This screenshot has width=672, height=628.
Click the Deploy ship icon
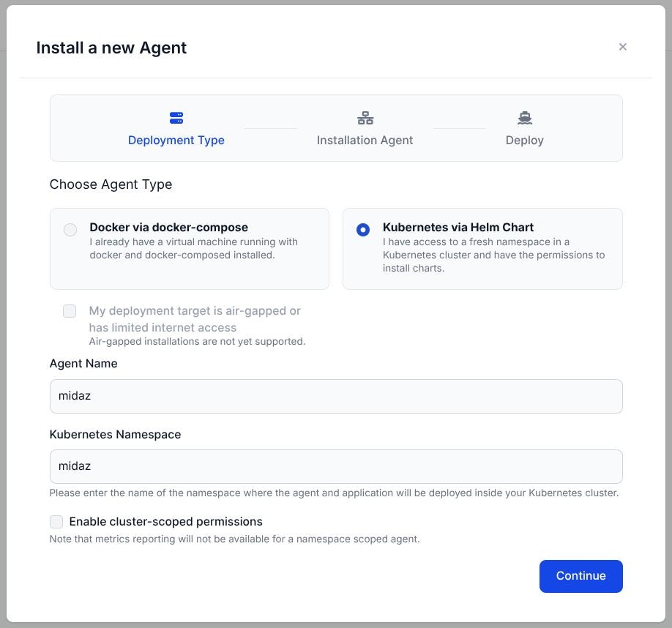[x=525, y=118]
